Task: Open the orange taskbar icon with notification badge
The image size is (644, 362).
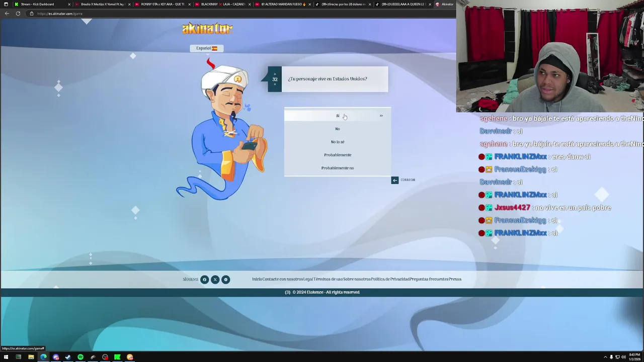Action: 130,357
